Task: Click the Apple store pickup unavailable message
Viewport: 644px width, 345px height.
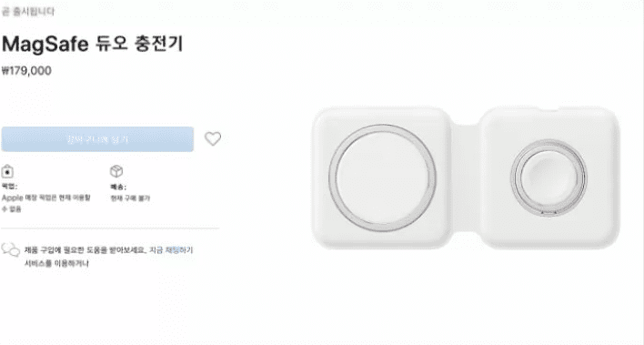Action: point(46,203)
